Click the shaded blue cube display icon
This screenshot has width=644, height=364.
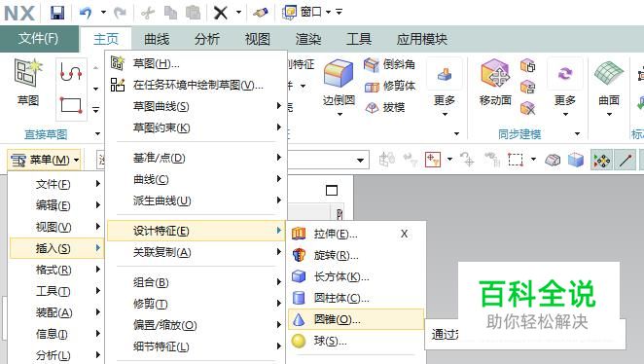575,160
